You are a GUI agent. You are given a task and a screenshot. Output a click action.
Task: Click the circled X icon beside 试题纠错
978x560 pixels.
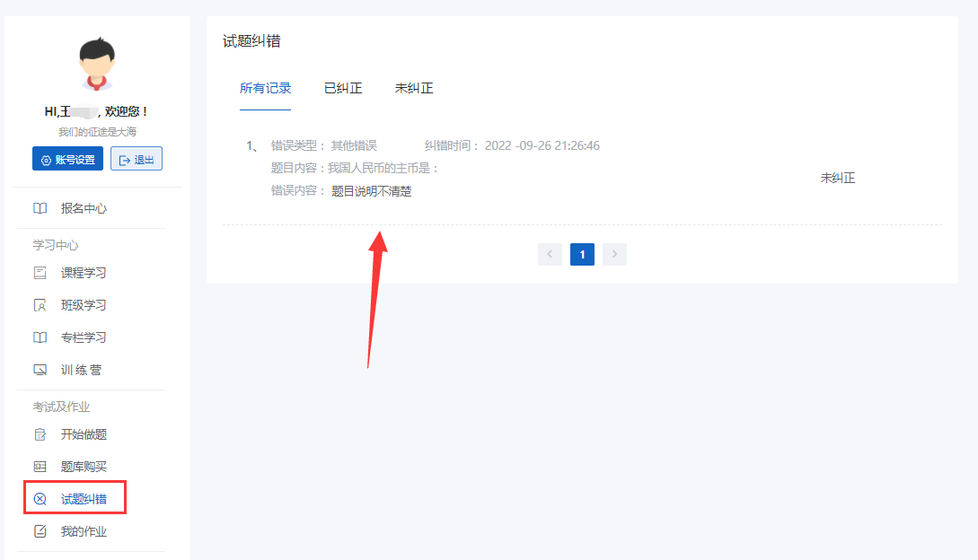(40, 499)
